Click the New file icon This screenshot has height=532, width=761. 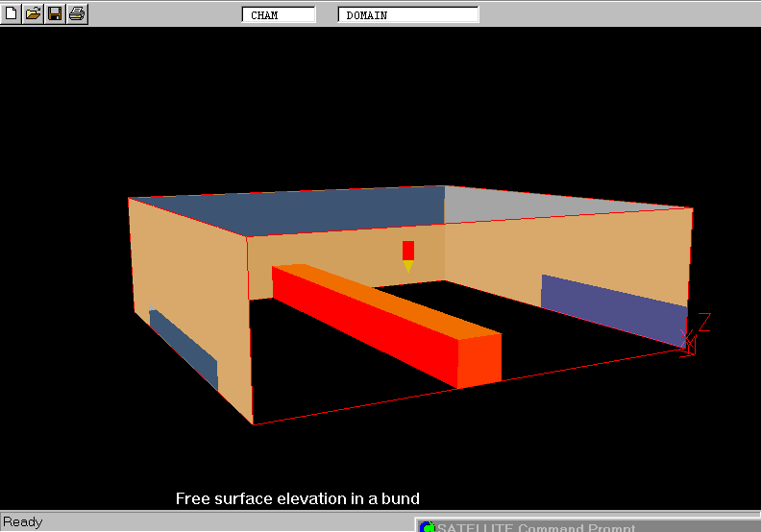pos(12,13)
